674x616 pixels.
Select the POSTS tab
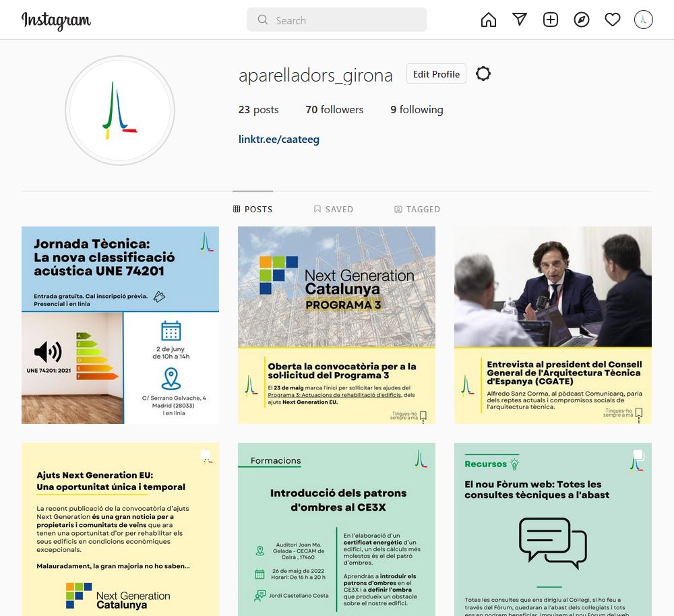(253, 210)
